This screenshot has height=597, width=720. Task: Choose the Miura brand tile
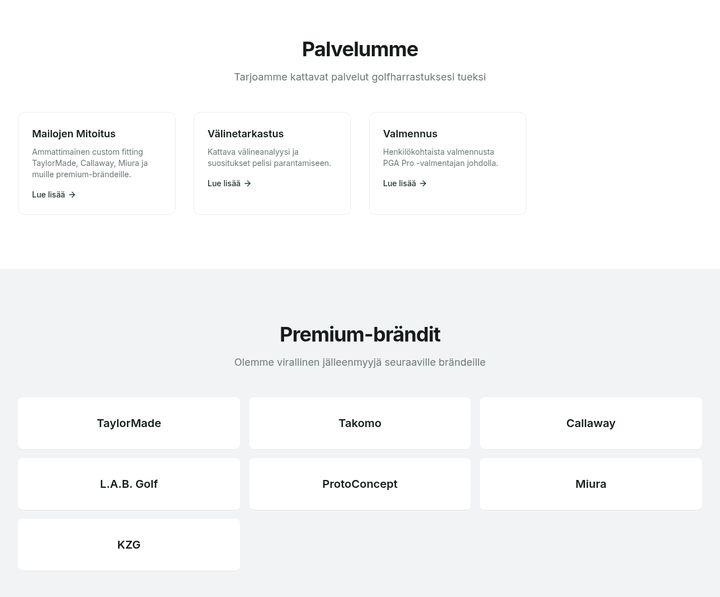(591, 484)
